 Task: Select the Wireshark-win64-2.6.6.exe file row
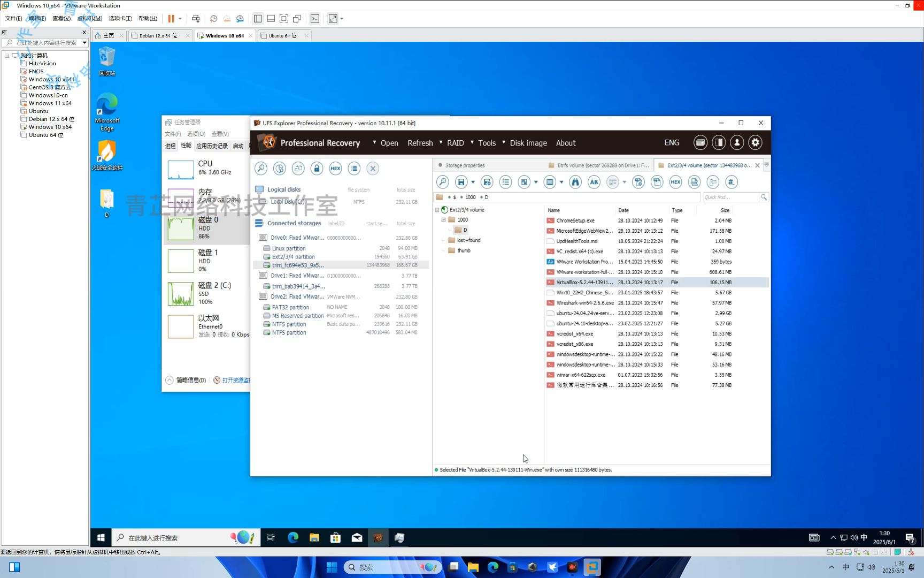(657, 303)
